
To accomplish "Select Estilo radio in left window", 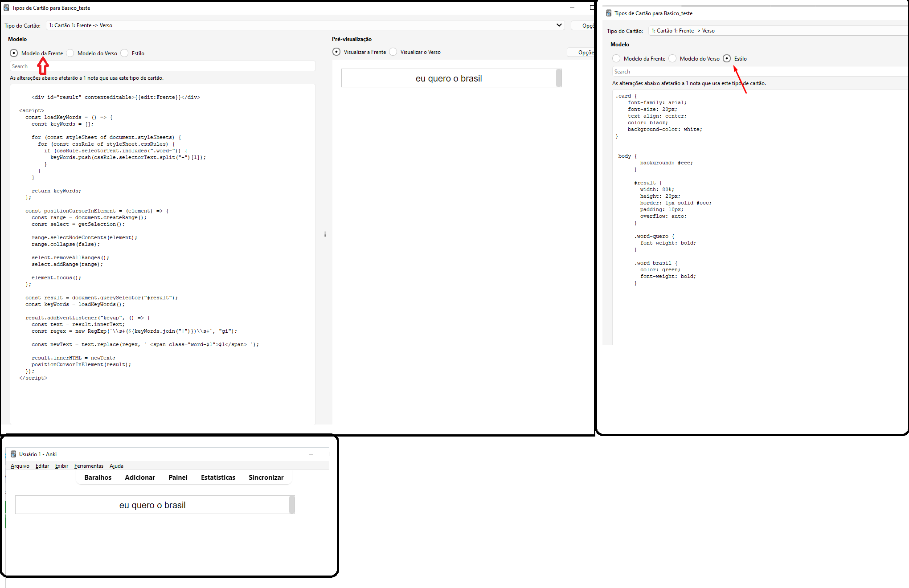I will click(124, 53).
